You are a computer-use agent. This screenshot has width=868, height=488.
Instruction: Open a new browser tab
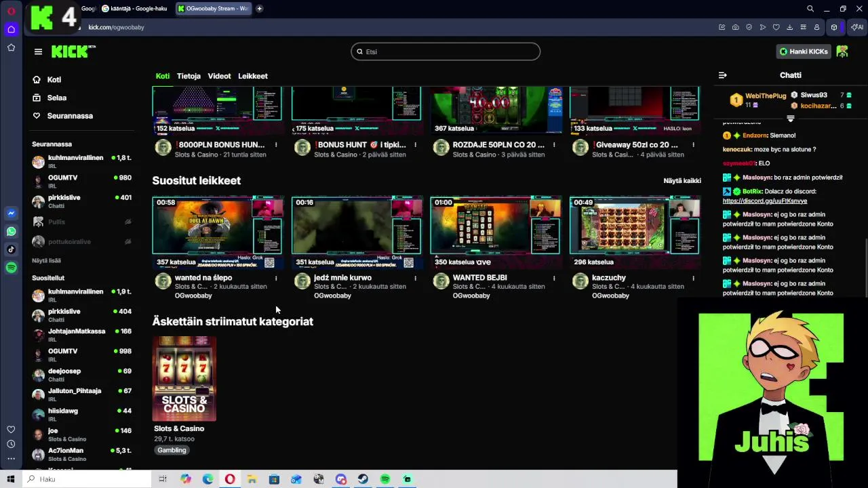(259, 9)
